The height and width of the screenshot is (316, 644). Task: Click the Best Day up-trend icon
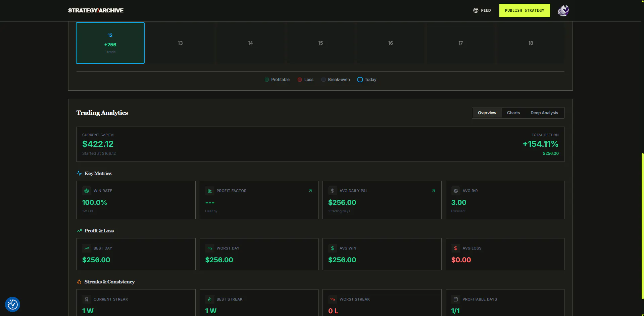[x=87, y=248]
